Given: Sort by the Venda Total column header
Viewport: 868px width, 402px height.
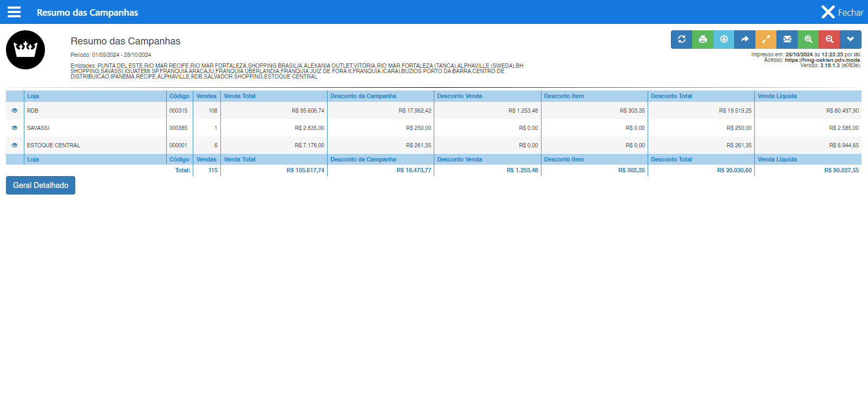Looking at the screenshot, I should 239,96.
